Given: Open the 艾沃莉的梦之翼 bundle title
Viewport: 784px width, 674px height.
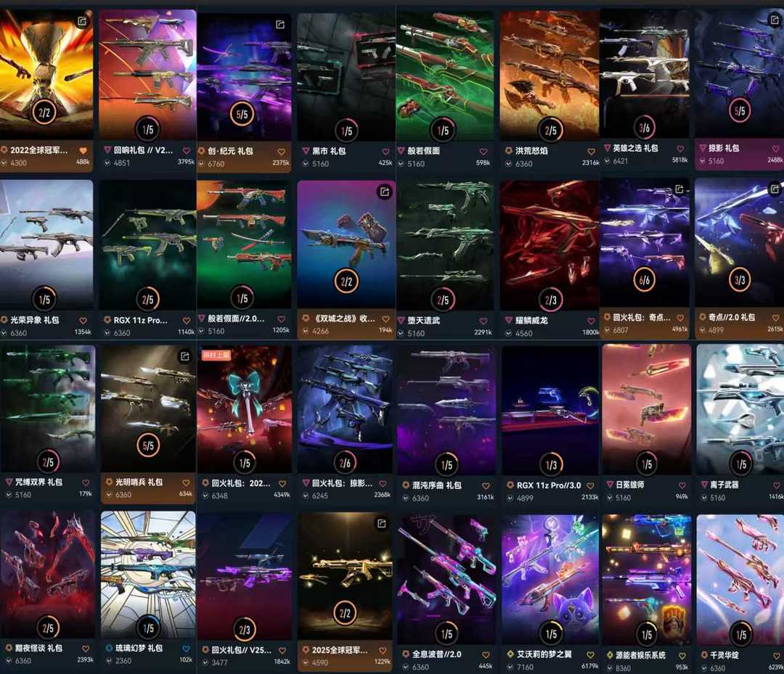Looking at the screenshot, I should [x=544, y=654].
